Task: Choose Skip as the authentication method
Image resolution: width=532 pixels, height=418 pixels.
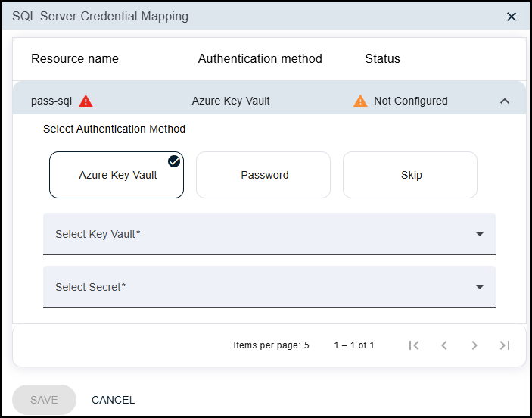Action: tap(410, 175)
